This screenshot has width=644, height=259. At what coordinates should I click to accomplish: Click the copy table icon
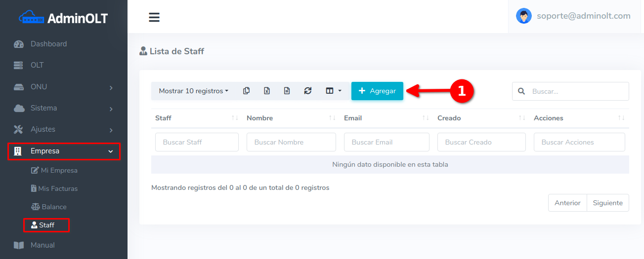246,91
